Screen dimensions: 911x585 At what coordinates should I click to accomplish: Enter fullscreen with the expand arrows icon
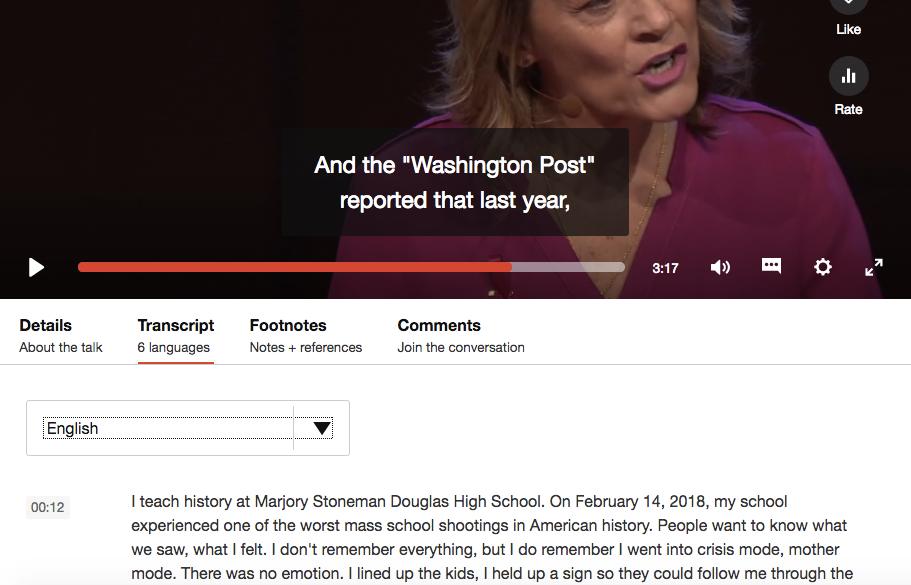[x=873, y=267]
